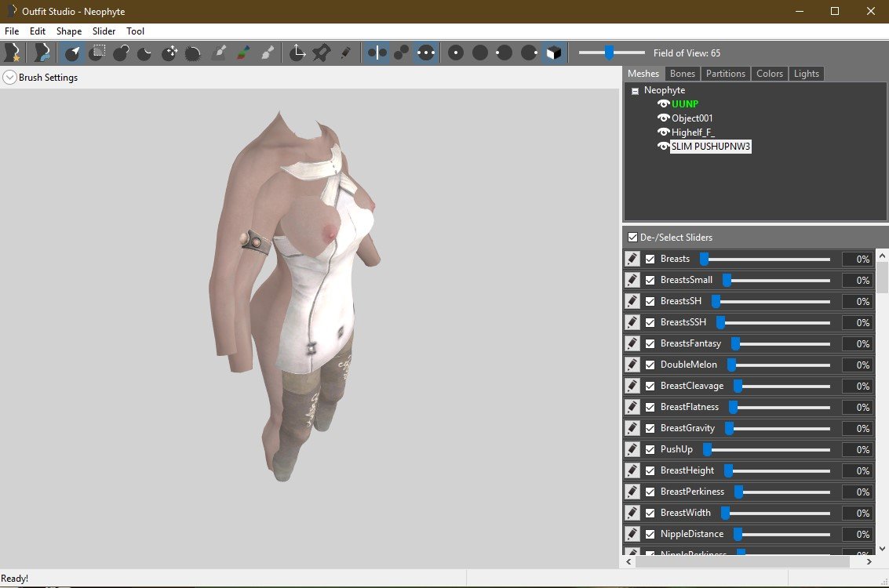Collapse the Neophyte tree node
Viewport: 889px width, 588px height.
pos(636,91)
